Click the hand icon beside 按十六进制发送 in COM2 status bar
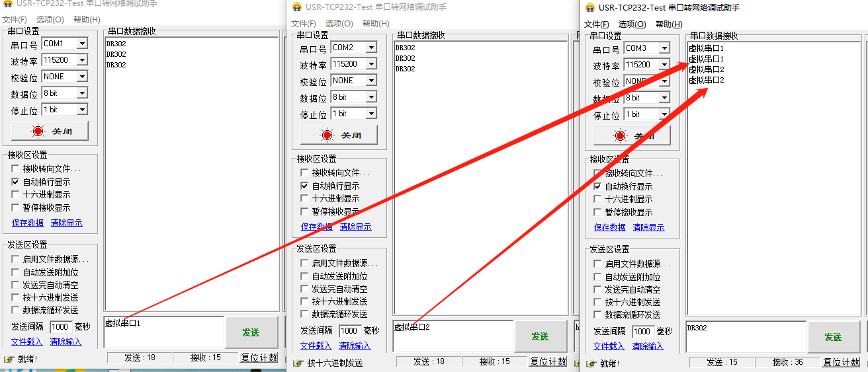 point(297,363)
